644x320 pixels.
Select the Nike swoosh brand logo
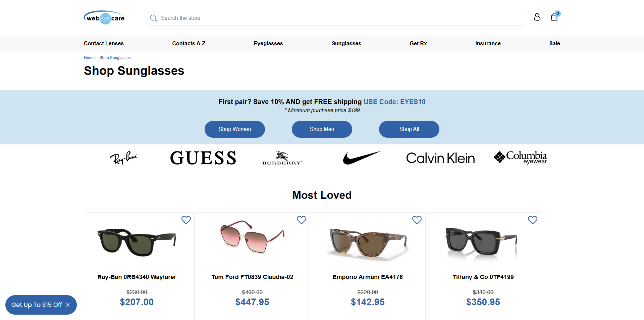pyautogui.click(x=361, y=157)
